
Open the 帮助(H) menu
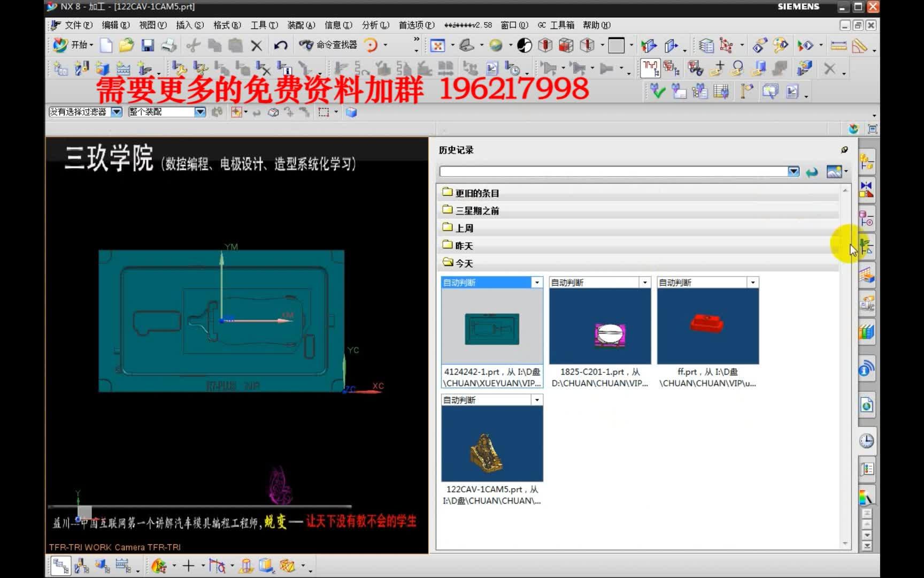[597, 25]
